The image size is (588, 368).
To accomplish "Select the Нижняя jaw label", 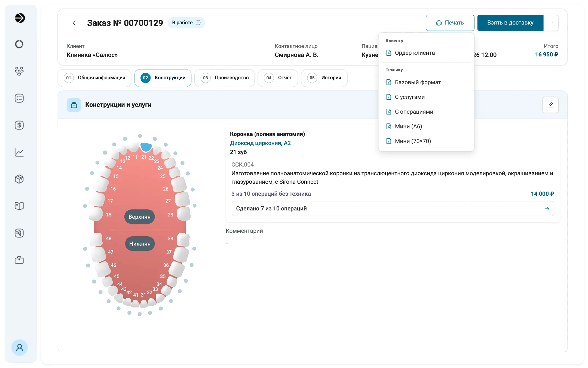I will [140, 244].
